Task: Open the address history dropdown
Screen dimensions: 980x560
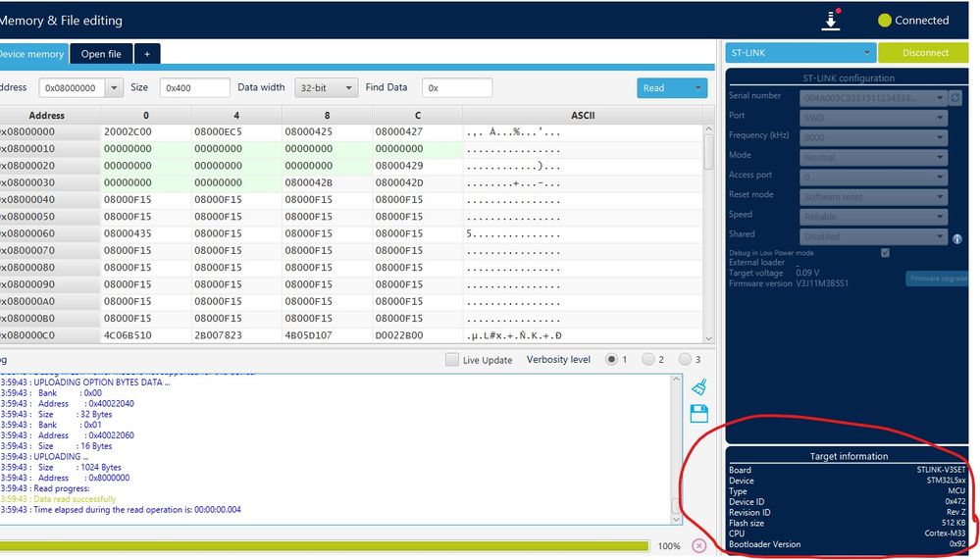Action: pyautogui.click(x=114, y=88)
